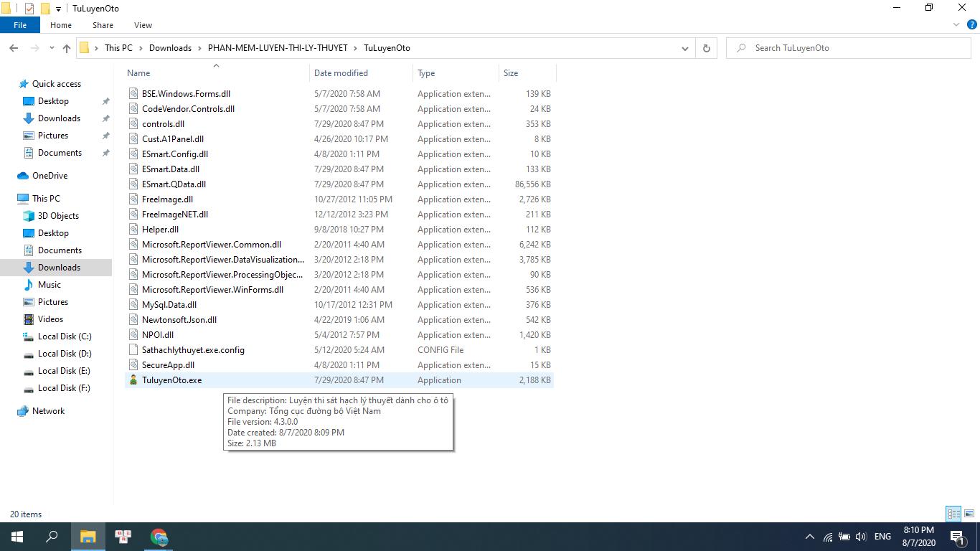Switch to details view layout icon
The width and height of the screenshot is (980, 551).
point(953,514)
